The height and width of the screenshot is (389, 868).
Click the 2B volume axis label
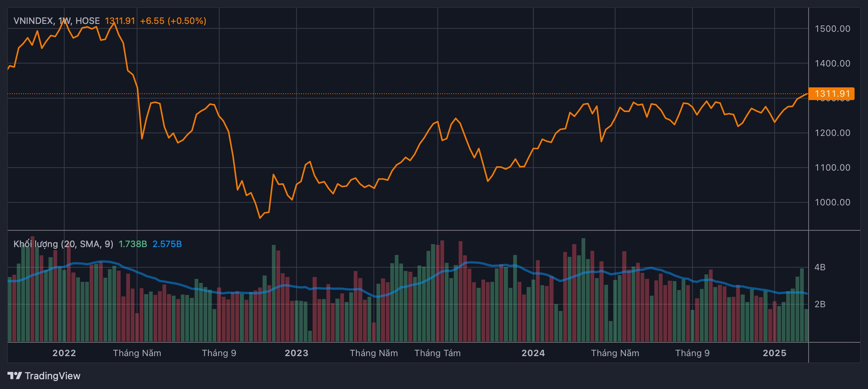pos(820,304)
